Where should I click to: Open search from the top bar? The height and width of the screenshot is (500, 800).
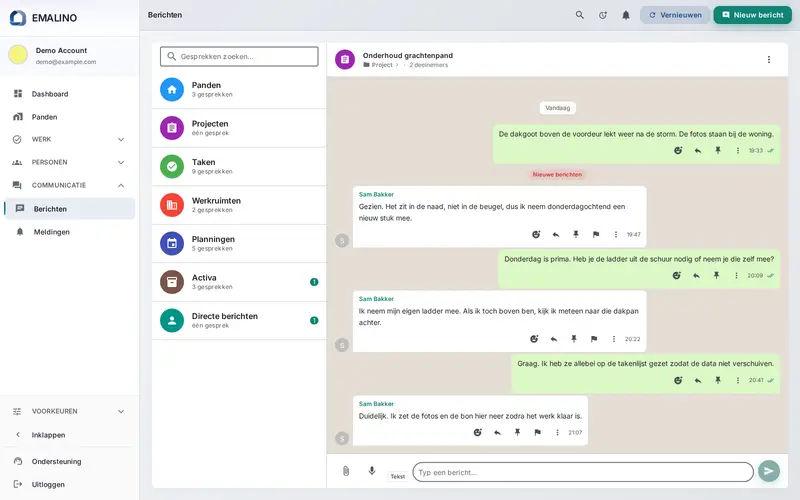click(580, 15)
